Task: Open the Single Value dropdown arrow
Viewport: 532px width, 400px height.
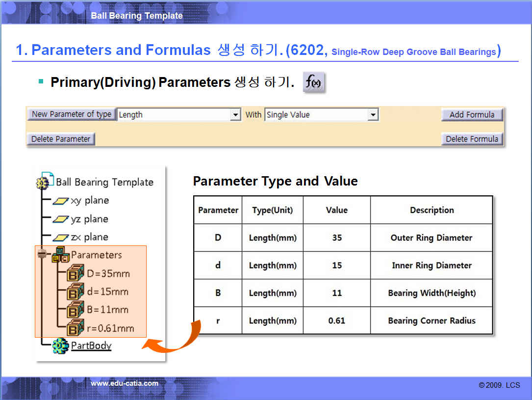Action: point(373,115)
